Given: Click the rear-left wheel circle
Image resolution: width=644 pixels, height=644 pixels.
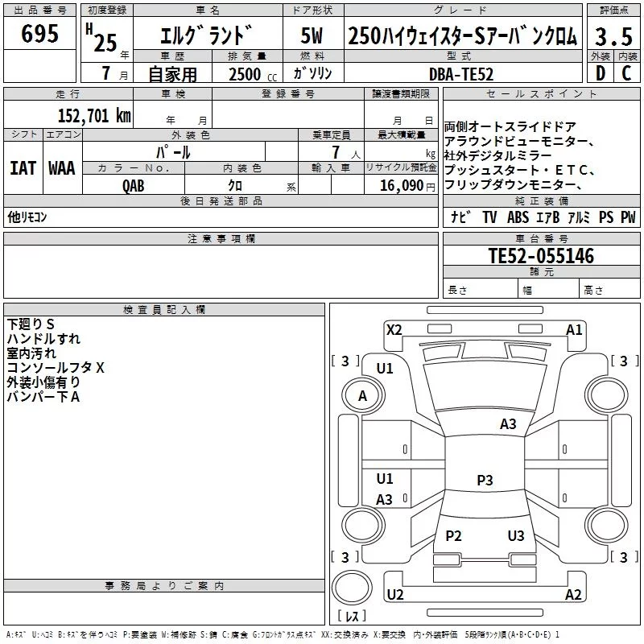Looking at the screenshot, I should pos(363,525).
